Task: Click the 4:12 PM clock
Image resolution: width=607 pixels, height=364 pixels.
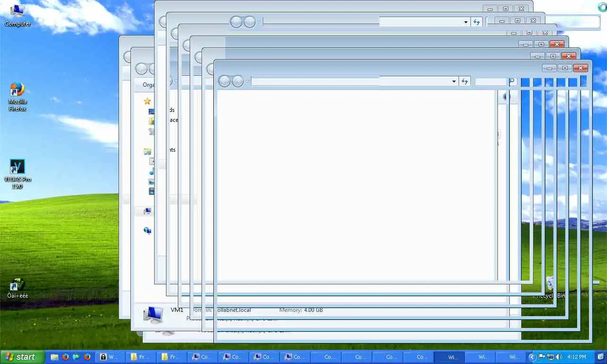Action: pyautogui.click(x=577, y=357)
